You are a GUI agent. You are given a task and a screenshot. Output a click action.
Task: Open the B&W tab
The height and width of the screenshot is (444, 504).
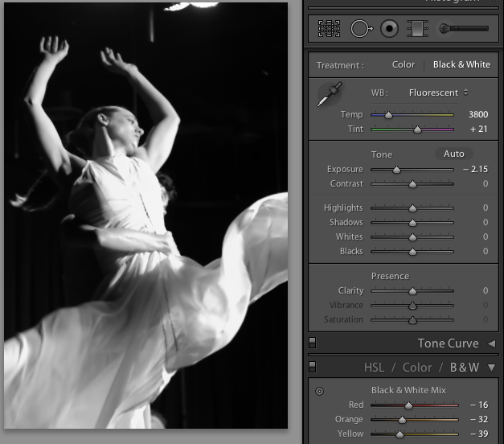tap(465, 368)
